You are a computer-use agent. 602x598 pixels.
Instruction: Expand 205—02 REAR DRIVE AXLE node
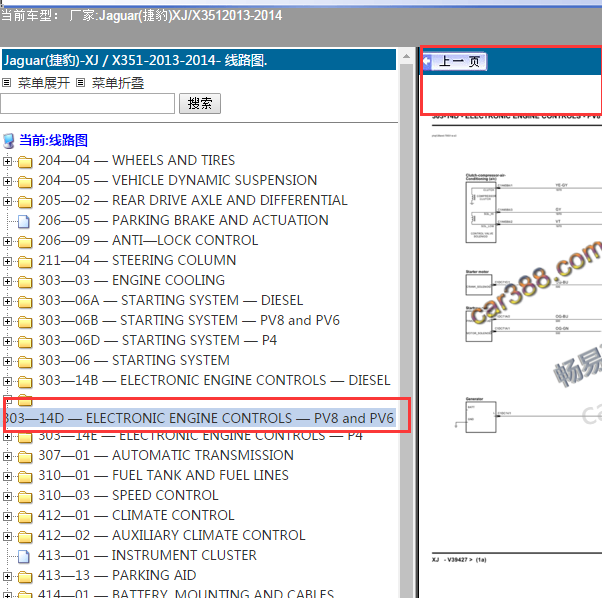click(x=7, y=201)
